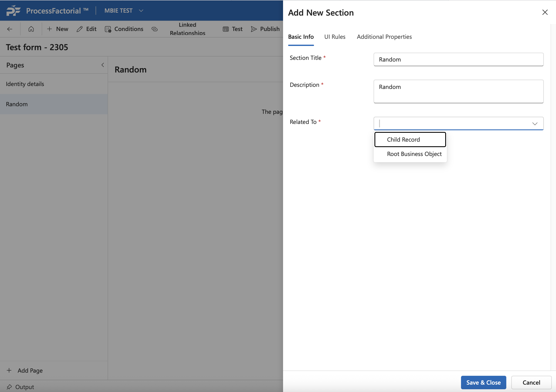Viewport: 556px width, 392px height.
Task: Click the Section Title input field
Action: (x=458, y=60)
